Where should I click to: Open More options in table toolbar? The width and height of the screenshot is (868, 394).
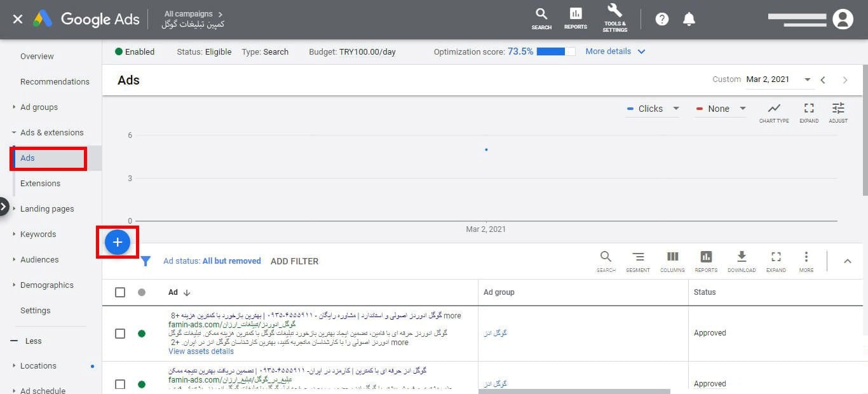pos(806,261)
